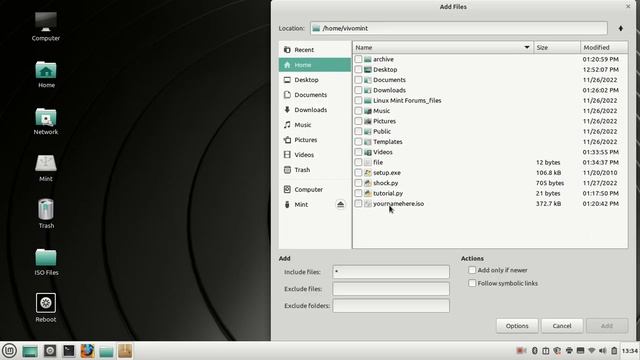Screen dimensions: 640x360
Task: Show desktop from the taskbar
Action: (x=30, y=351)
